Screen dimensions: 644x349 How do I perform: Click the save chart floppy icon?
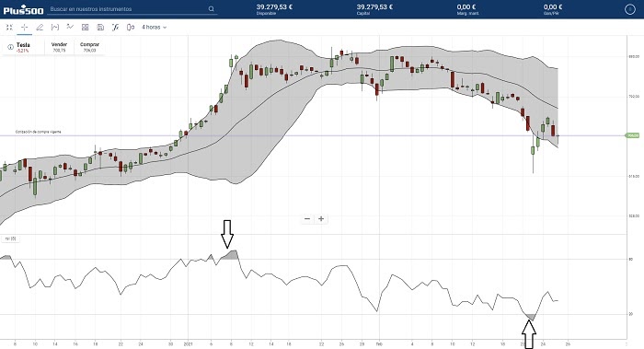click(x=100, y=27)
